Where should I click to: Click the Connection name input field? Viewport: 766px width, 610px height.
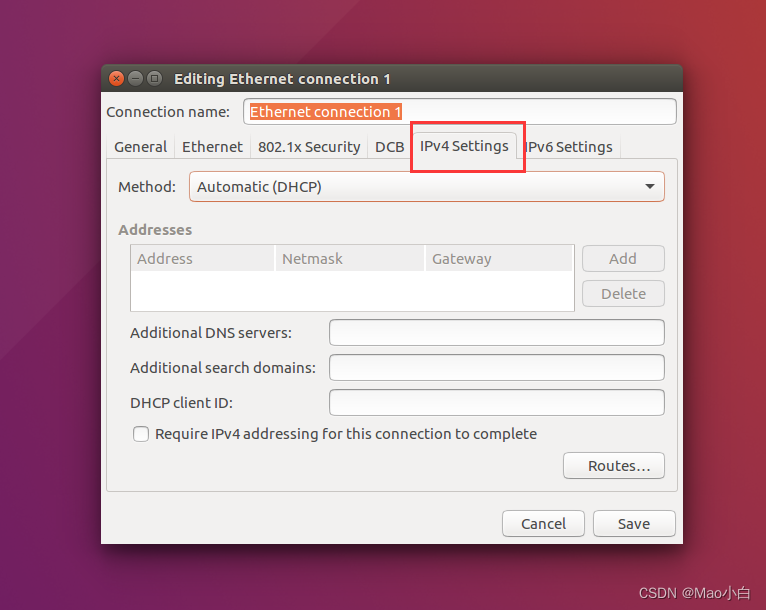460,112
